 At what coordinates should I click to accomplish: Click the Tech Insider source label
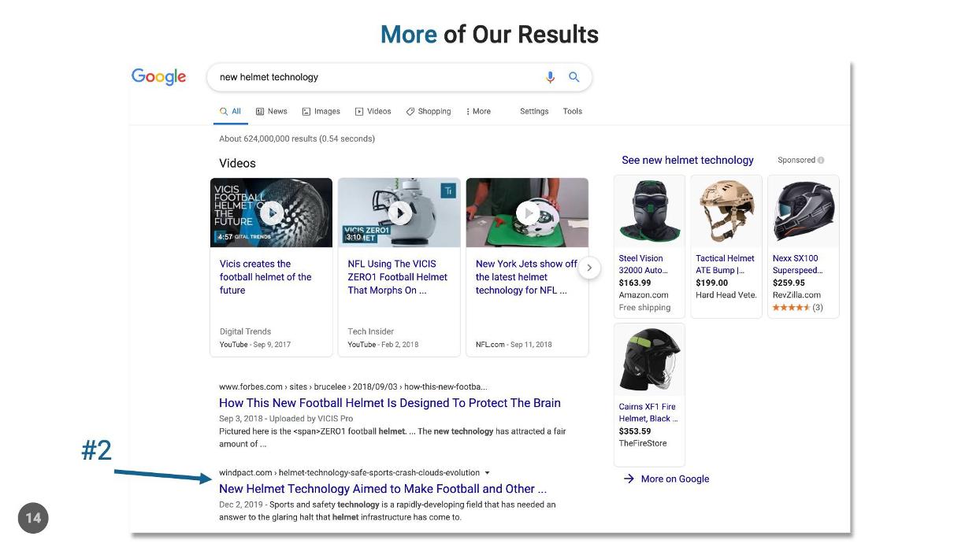tap(371, 331)
